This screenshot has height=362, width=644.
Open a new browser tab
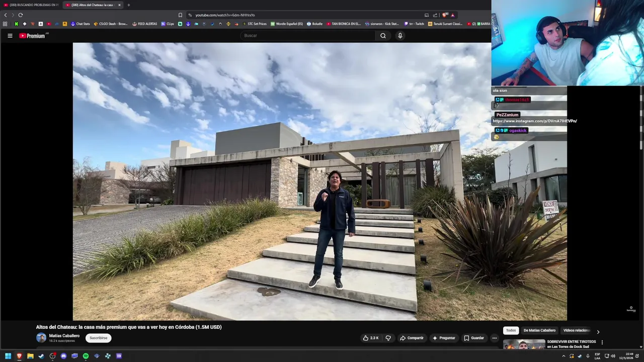[x=128, y=5]
